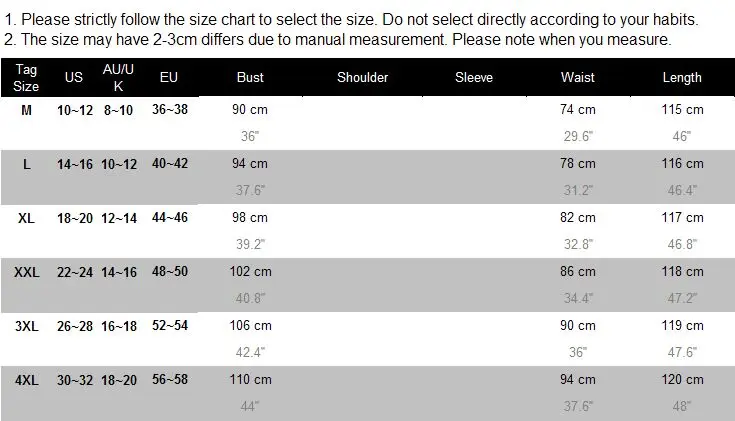Click the Length column header
735x421 pixels.
[x=682, y=77]
